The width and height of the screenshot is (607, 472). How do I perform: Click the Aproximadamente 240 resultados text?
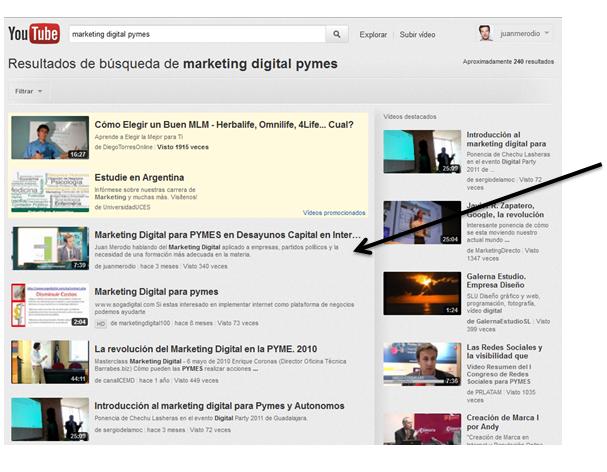pos(508,62)
